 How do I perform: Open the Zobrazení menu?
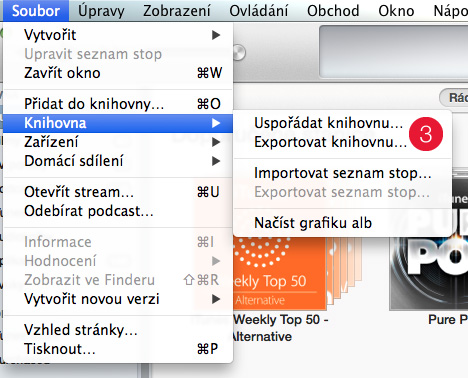click(177, 11)
